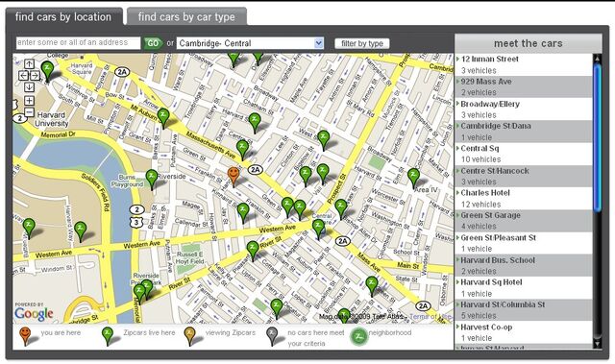Screen dimensions: 615x364
Task: Click the 'meet the cars' panel header
Action: coord(528,43)
